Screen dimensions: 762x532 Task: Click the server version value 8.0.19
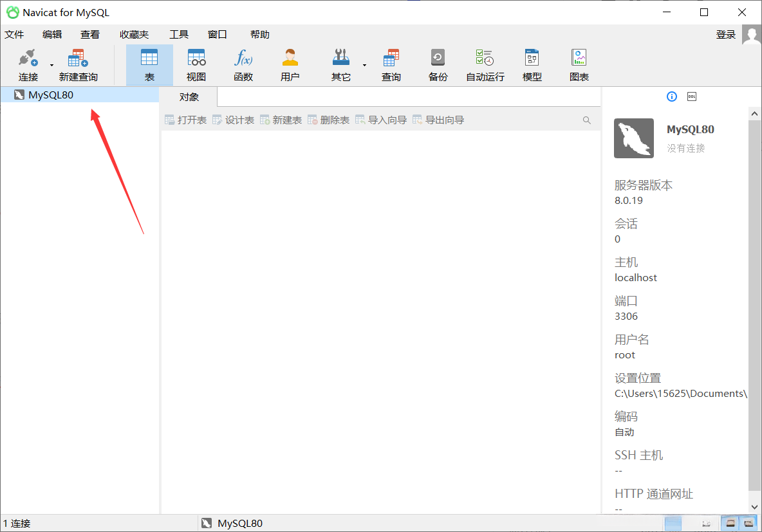point(628,200)
